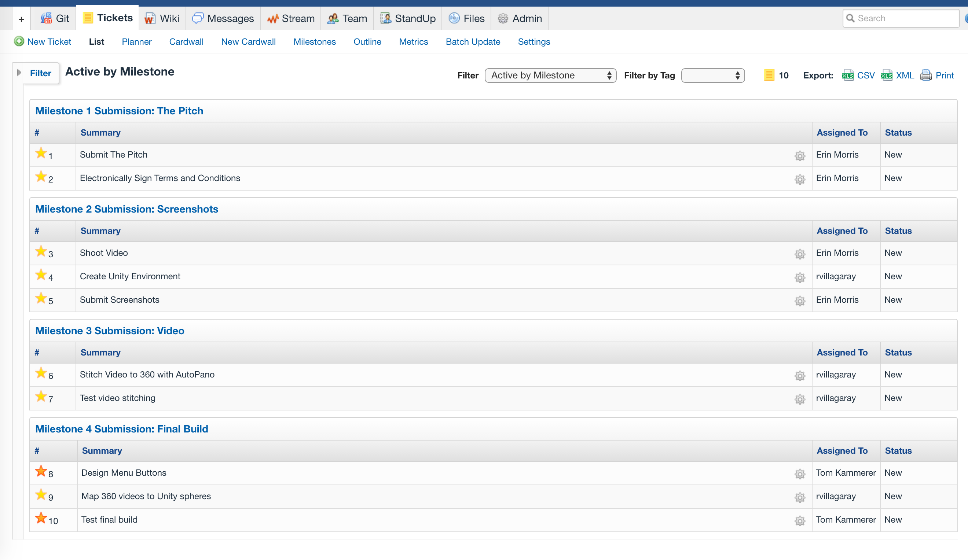
Task: Open the Git tab
Action: (x=55, y=18)
